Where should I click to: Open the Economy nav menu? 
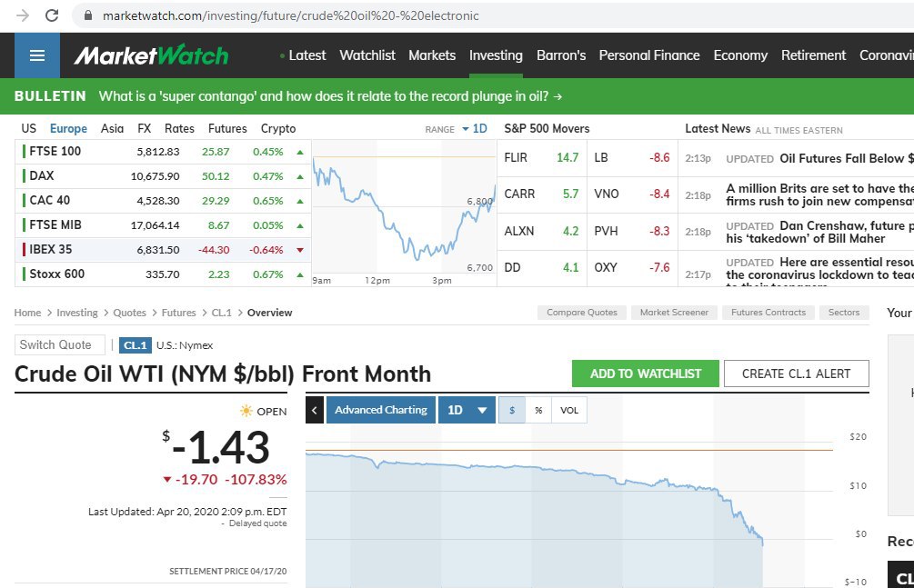click(740, 55)
